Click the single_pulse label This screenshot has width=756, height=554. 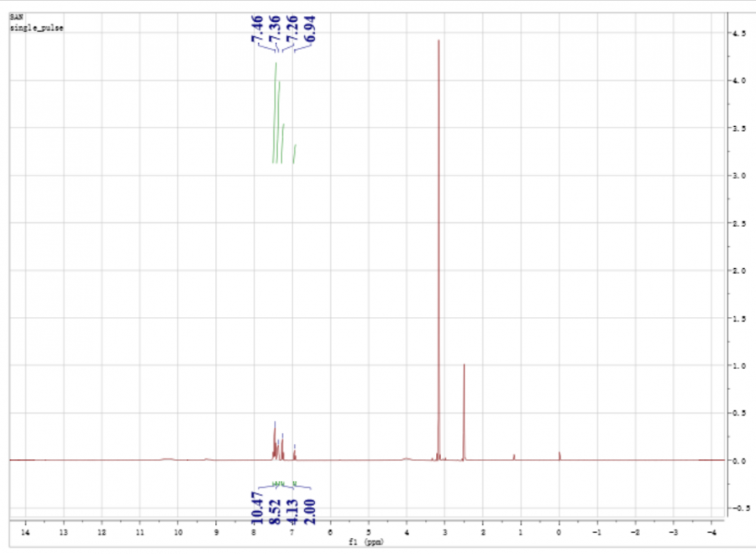[37, 28]
